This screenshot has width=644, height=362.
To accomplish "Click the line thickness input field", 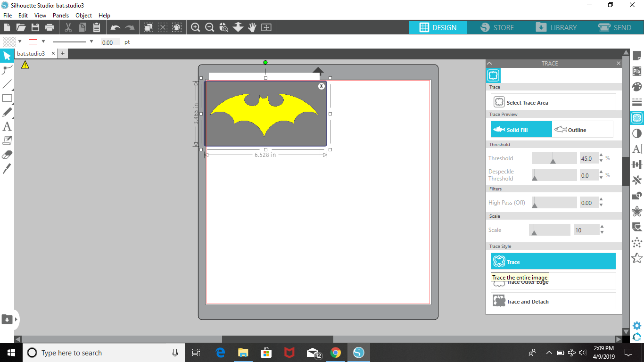I will (110, 42).
